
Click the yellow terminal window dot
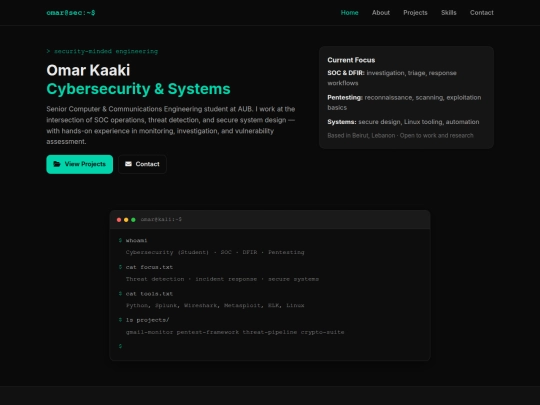[126, 220]
